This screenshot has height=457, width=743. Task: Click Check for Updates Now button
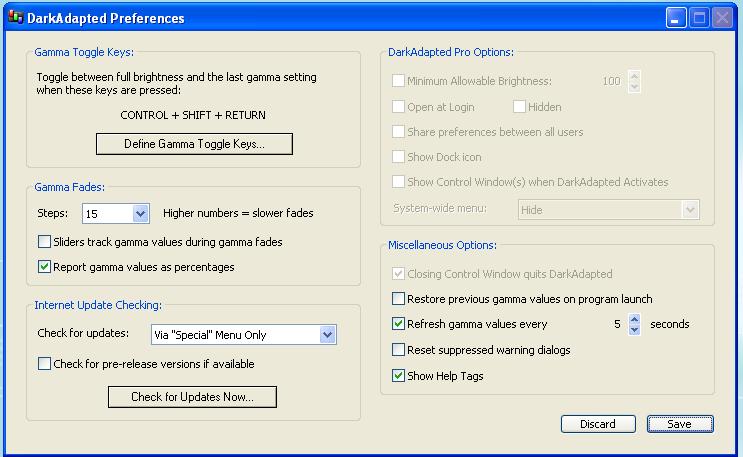[192, 397]
